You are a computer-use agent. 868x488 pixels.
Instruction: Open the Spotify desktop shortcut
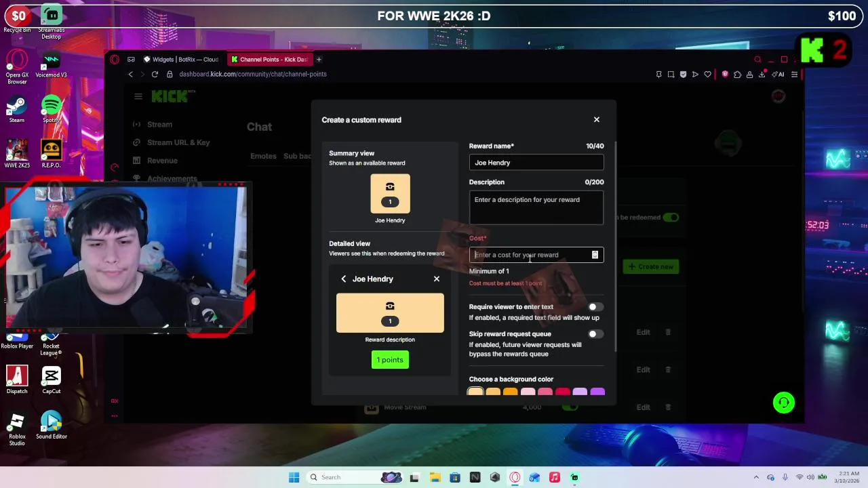[52, 109]
